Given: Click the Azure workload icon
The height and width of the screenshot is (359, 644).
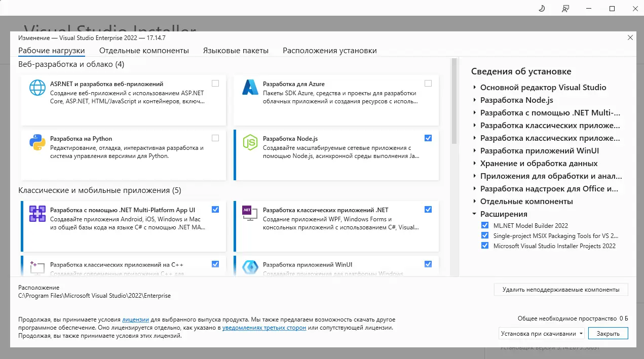Looking at the screenshot, I should tap(250, 88).
